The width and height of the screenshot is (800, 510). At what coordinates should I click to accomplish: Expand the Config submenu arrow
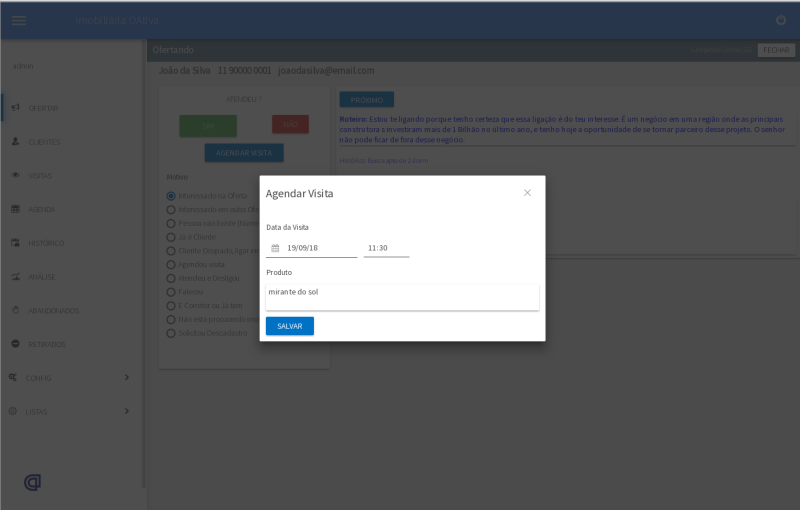click(126, 377)
